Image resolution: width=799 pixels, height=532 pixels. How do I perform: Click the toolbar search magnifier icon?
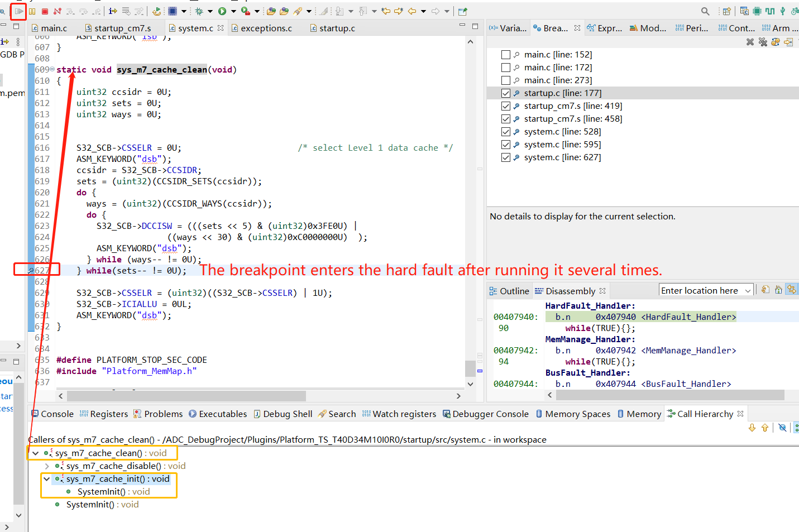705,11
